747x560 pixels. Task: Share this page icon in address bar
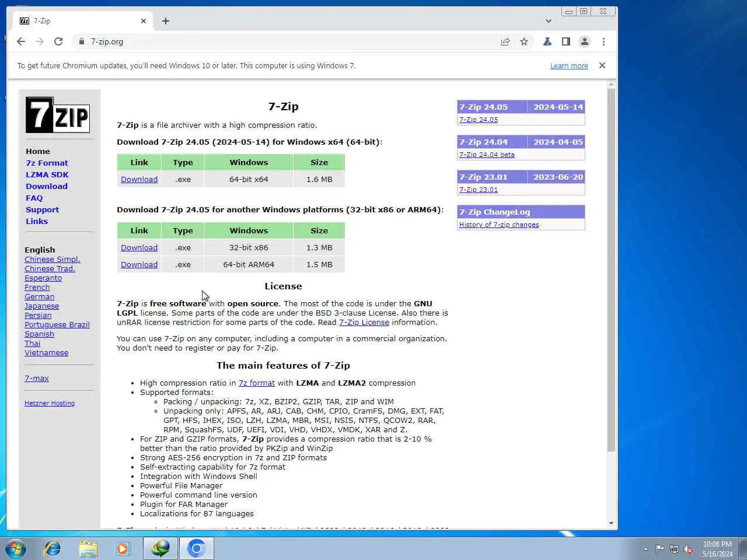(x=505, y=41)
